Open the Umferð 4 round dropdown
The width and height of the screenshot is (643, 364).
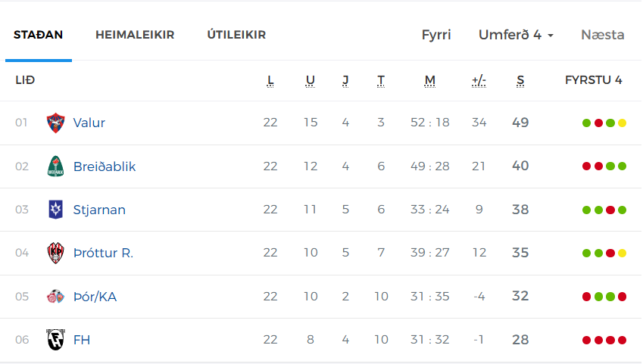(516, 35)
